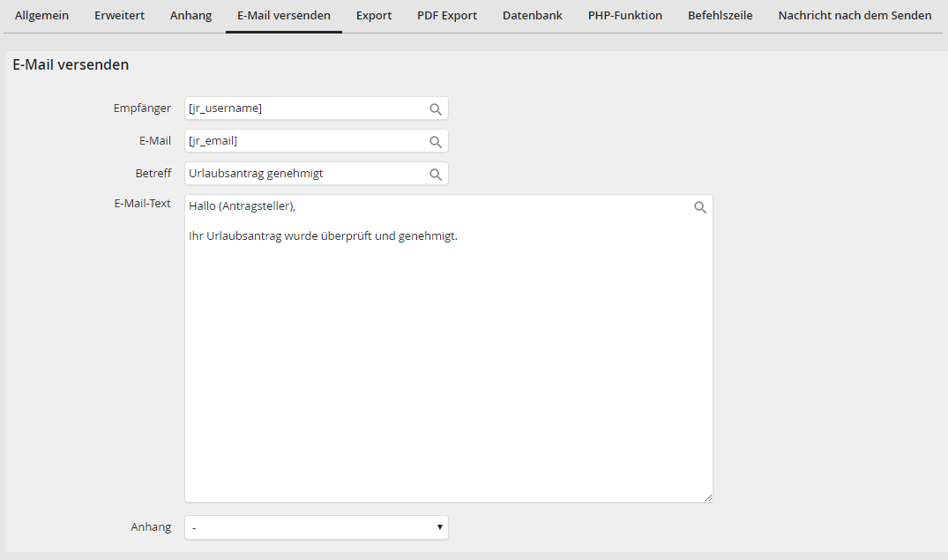Image resolution: width=948 pixels, height=560 pixels.
Task: Open the PDF Export tab
Action: (447, 16)
